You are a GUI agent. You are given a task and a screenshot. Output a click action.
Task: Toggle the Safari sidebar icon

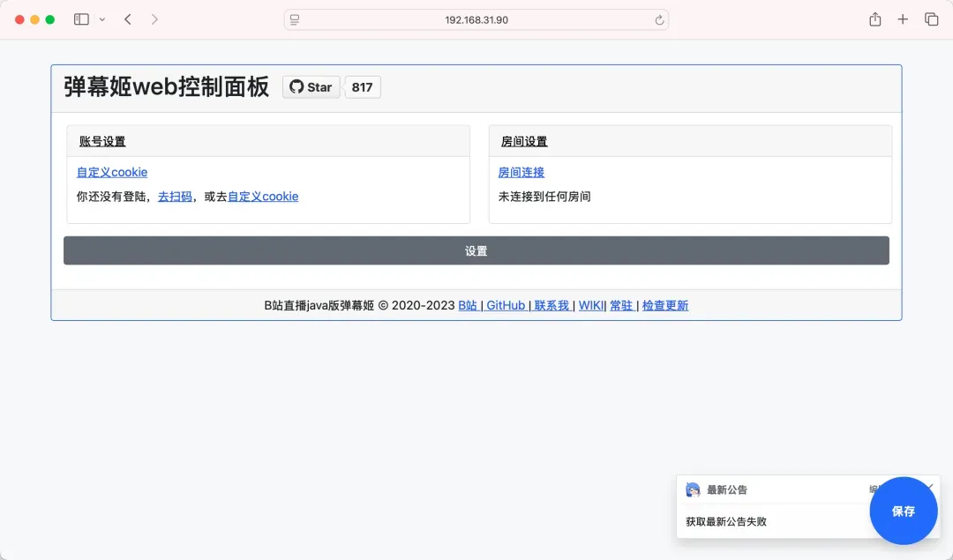pos(81,19)
